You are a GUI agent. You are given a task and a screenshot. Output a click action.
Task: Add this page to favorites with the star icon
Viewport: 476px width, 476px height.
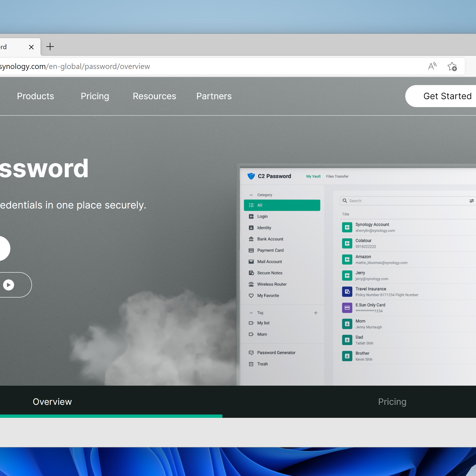(452, 66)
